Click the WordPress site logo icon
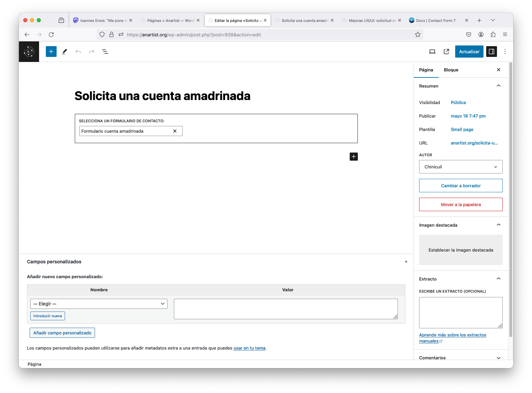This screenshot has width=532, height=393. point(29,52)
